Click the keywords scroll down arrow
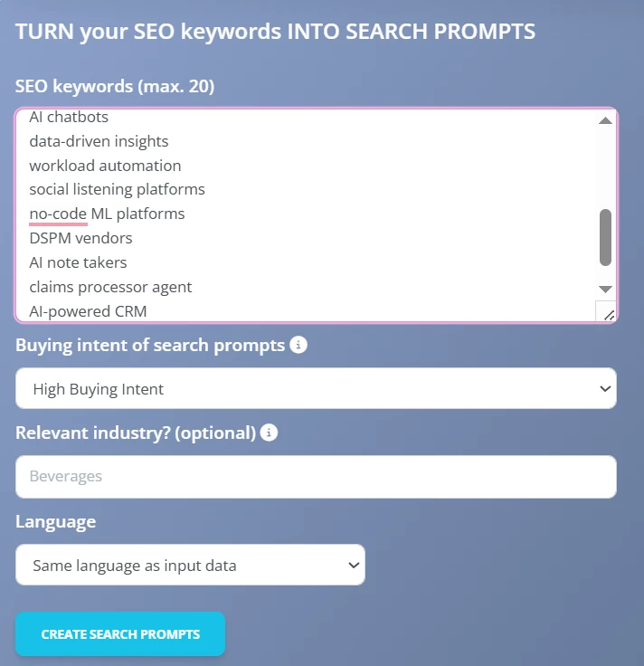This screenshot has width=644, height=666. 606,289
